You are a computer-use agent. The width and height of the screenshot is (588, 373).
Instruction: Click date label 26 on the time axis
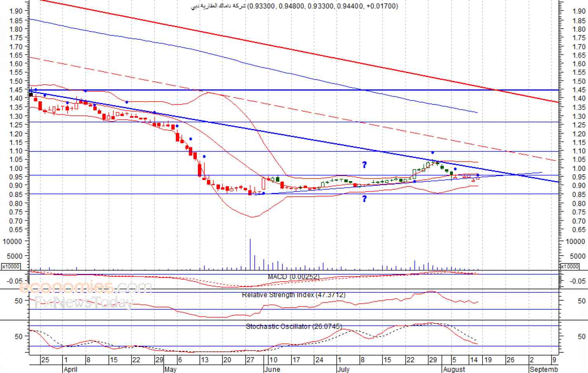tap(510, 360)
